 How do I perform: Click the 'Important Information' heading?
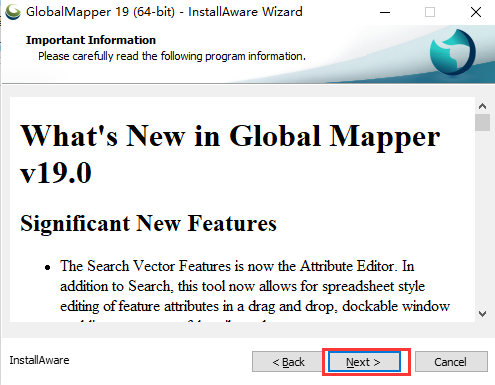tap(91, 40)
